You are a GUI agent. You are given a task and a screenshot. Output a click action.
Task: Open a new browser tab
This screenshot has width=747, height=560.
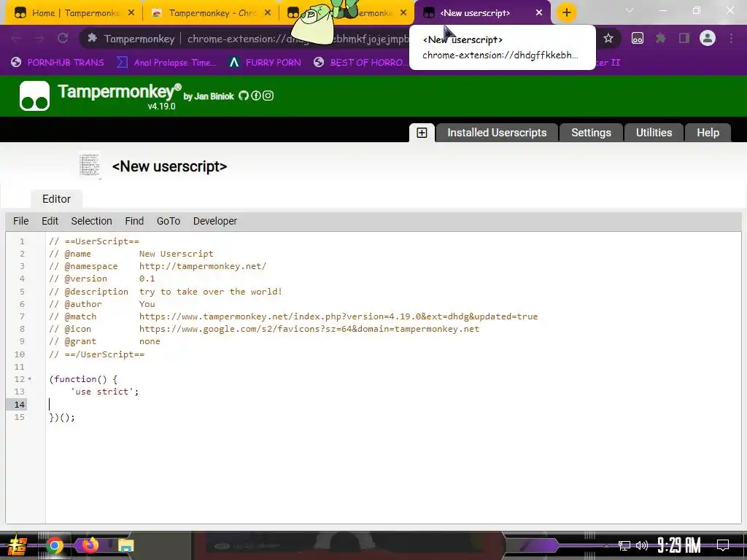point(566,13)
